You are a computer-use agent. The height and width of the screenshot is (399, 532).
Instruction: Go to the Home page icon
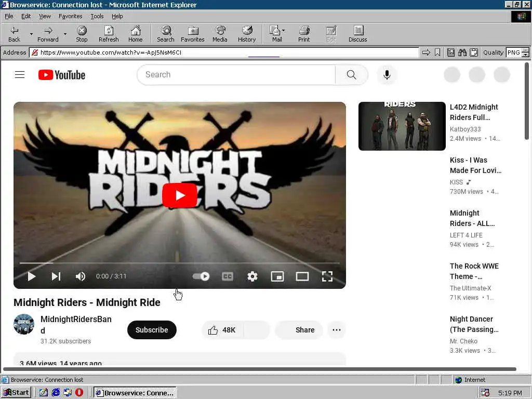click(x=136, y=34)
